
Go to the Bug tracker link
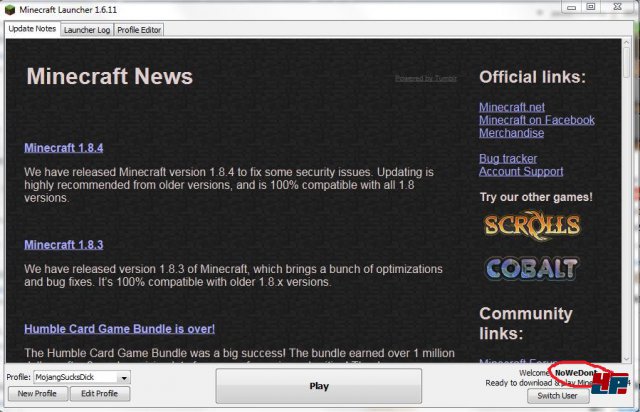point(508,158)
